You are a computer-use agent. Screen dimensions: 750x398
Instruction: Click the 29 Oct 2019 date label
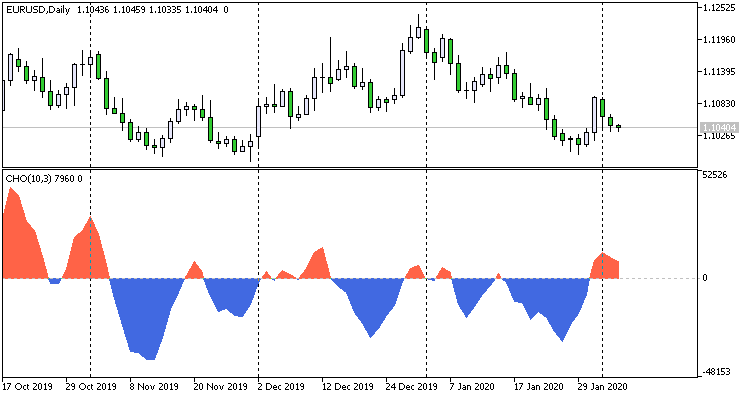(91, 386)
